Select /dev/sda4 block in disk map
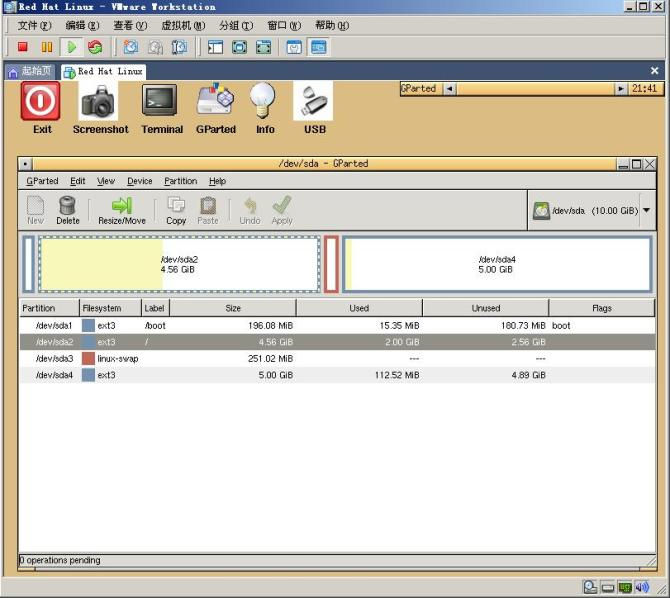 (x=497, y=264)
